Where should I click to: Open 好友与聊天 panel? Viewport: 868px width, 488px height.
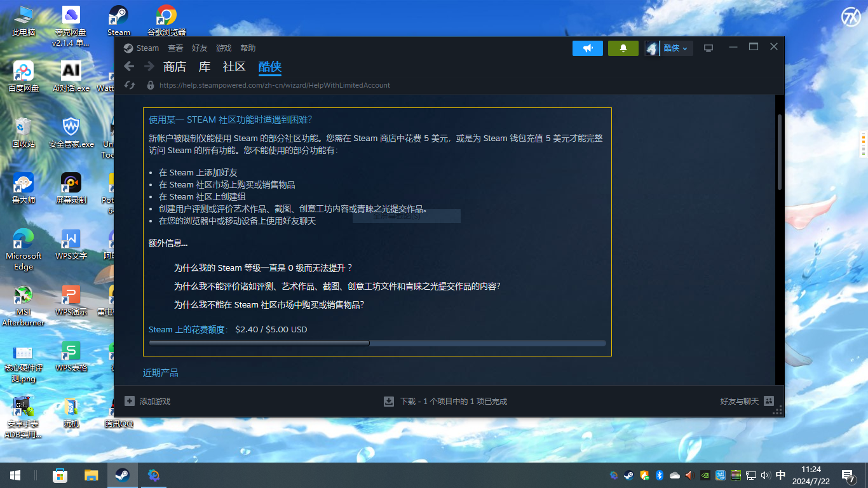[747, 401]
